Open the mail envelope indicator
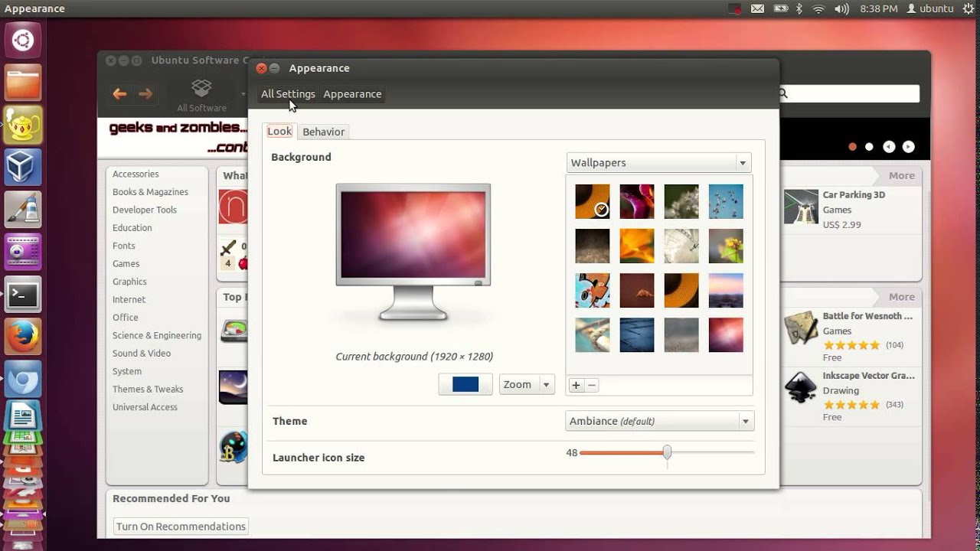 point(757,9)
